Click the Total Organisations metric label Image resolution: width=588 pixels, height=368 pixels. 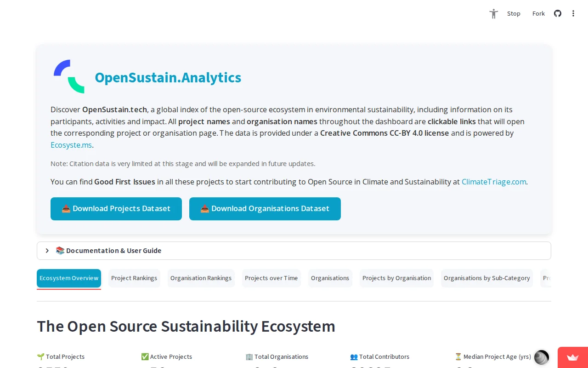(277, 356)
